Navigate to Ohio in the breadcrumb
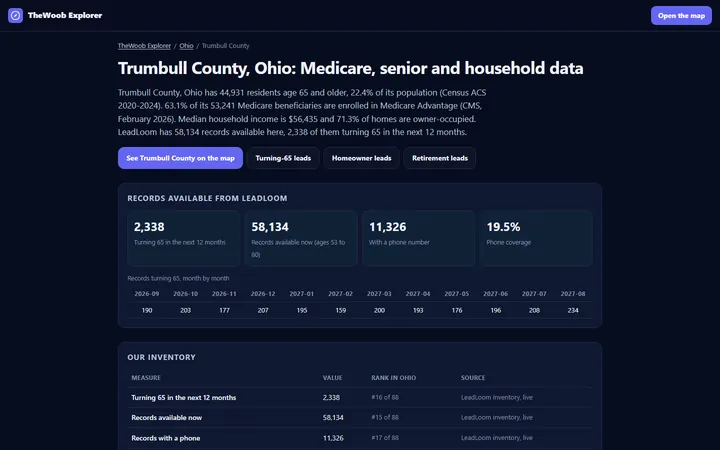The image size is (720, 450). point(186,46)
